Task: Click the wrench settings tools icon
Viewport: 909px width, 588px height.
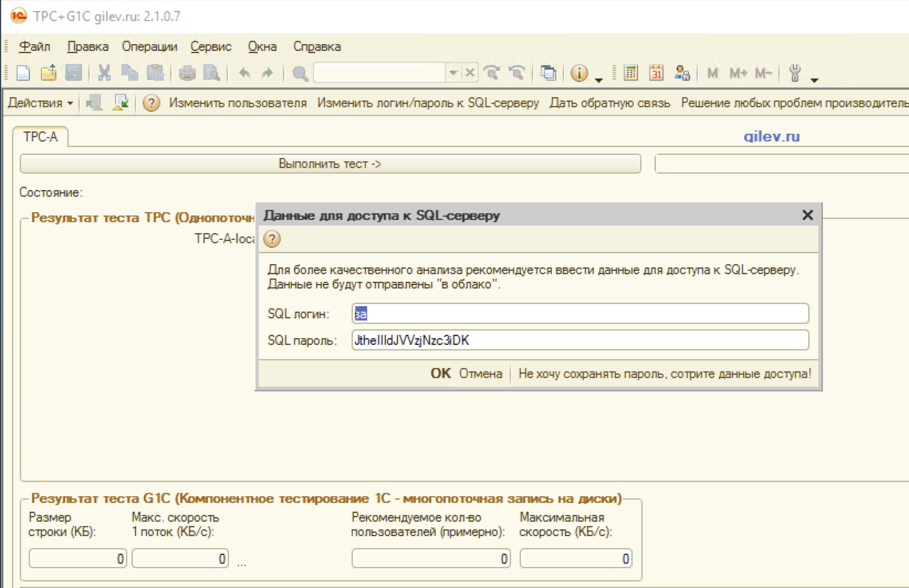Action: [795, 73]
